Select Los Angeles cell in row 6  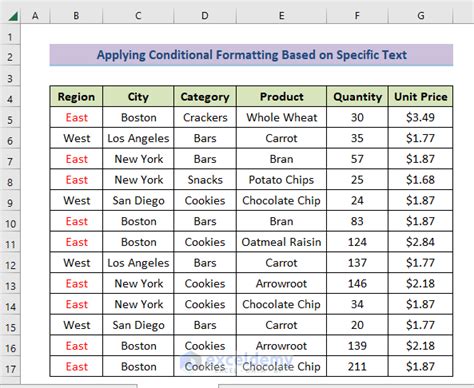point(138,138)
